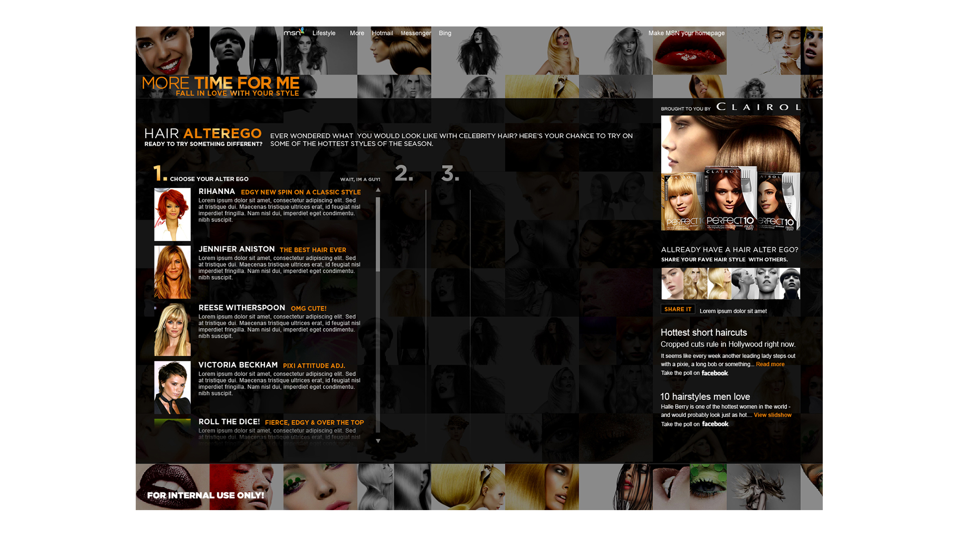Screen dimensions: 958x560
Task: Select Victoria Beckham's photo thumbnail
Action: tap(172, 387)
